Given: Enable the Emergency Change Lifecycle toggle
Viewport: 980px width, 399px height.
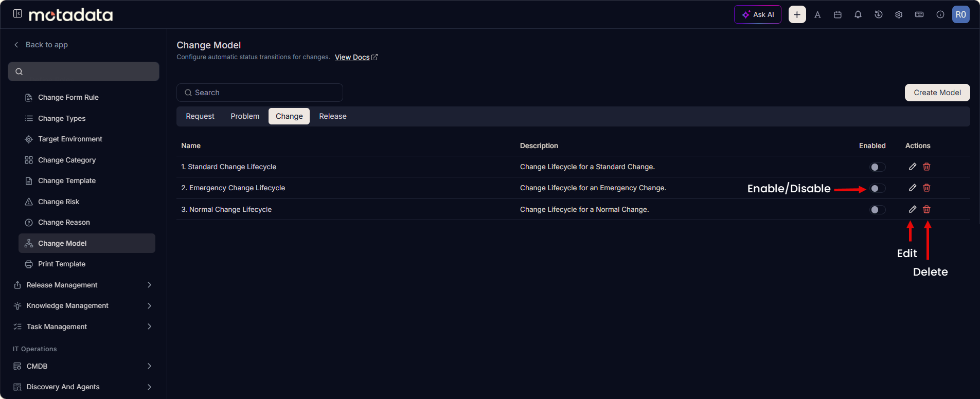Looking at the screenshot, I should (x=878, y=189).
